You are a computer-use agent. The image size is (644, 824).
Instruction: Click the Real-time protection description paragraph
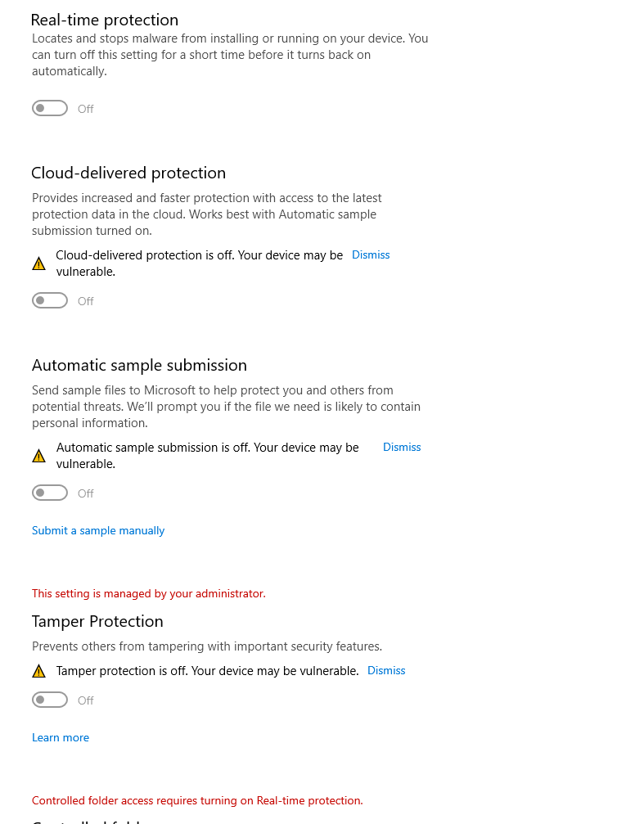(230, 55)
